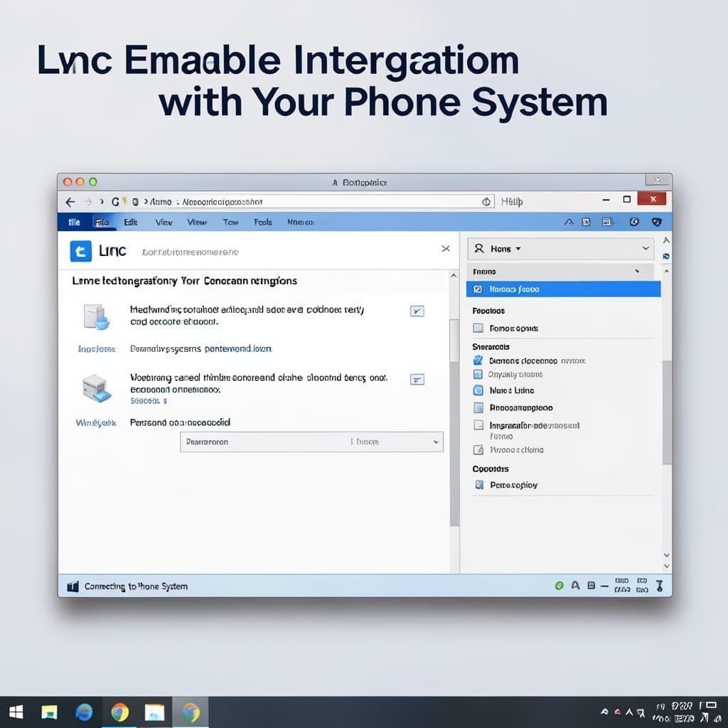Open the 'Inociores' link

coord(97,348)
